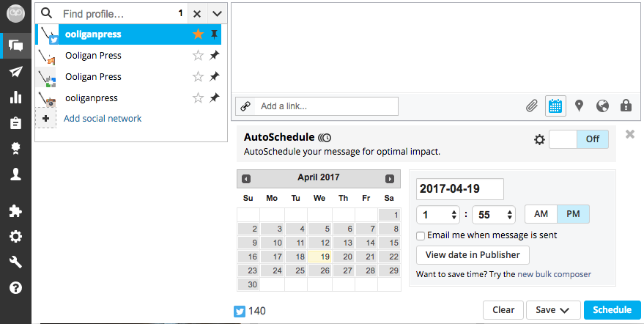Choose April 30 on the calendar
The image size is (644, 324).
point(248,284)
